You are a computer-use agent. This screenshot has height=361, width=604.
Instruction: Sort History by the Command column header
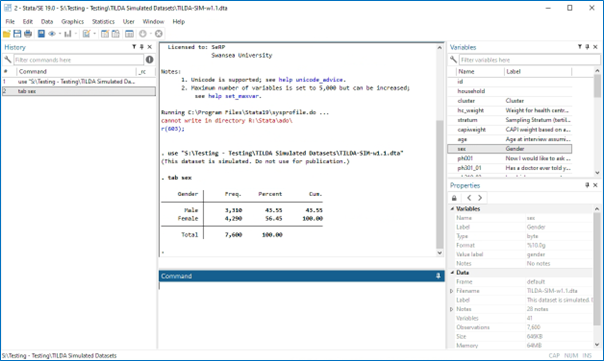click(77, 71)
